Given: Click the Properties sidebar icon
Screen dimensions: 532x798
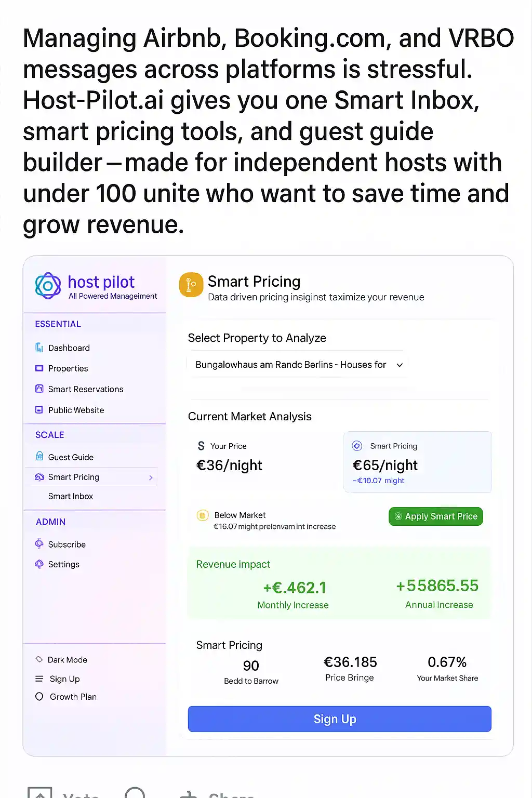Looking at the screenshot, I should tap(39, 368).
